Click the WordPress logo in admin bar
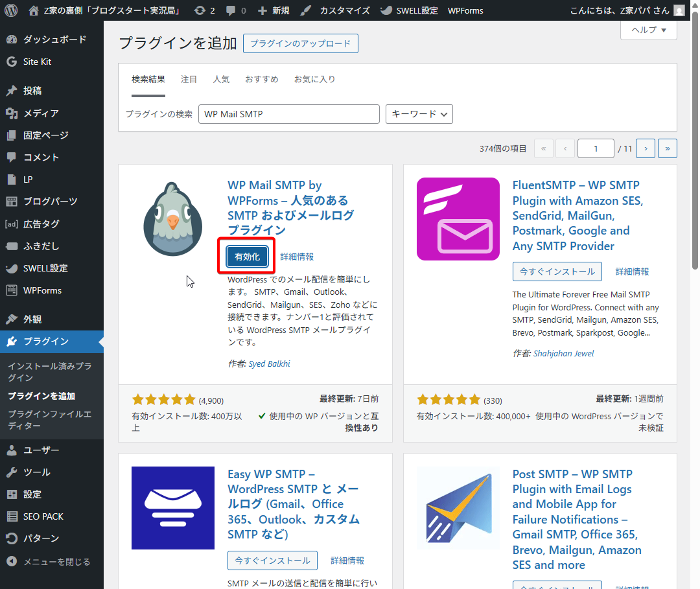 11,10
